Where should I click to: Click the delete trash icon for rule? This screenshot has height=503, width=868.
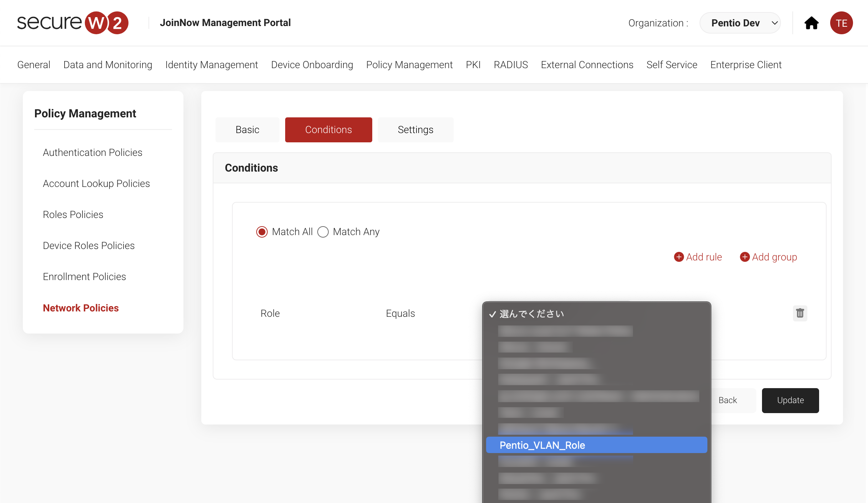click(800, 313)
